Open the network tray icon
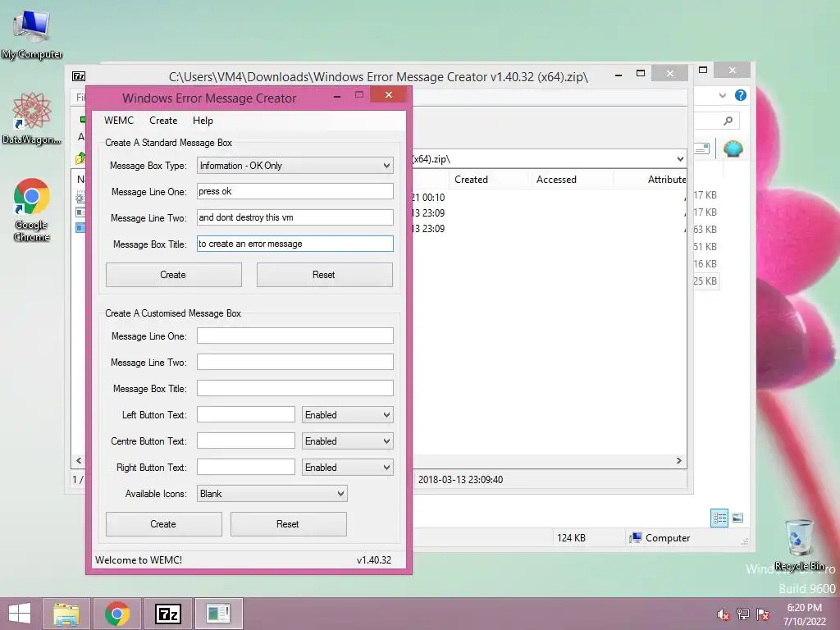The height and width of the screenshot is (630, 840). (x=742, y=614)
